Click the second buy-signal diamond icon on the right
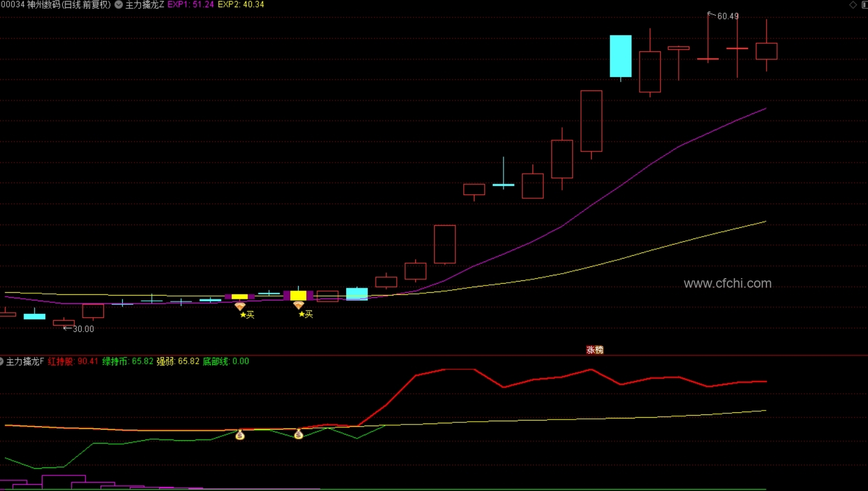Viewport: 868px width, 491px height. 299,306
